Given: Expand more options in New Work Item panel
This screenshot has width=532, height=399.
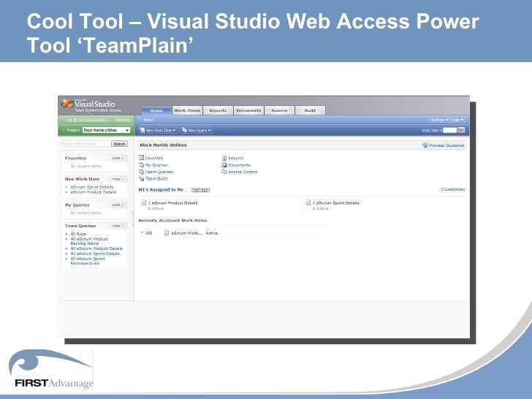Looking at the screenshot, I should pyautogui.click(x=118, y=179).
